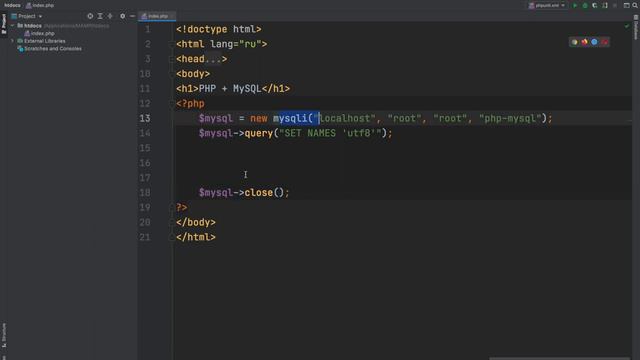Click the green inspection checkmark in the editor
The width and height of the screenshot is (640, 360).
coord(627,27)
